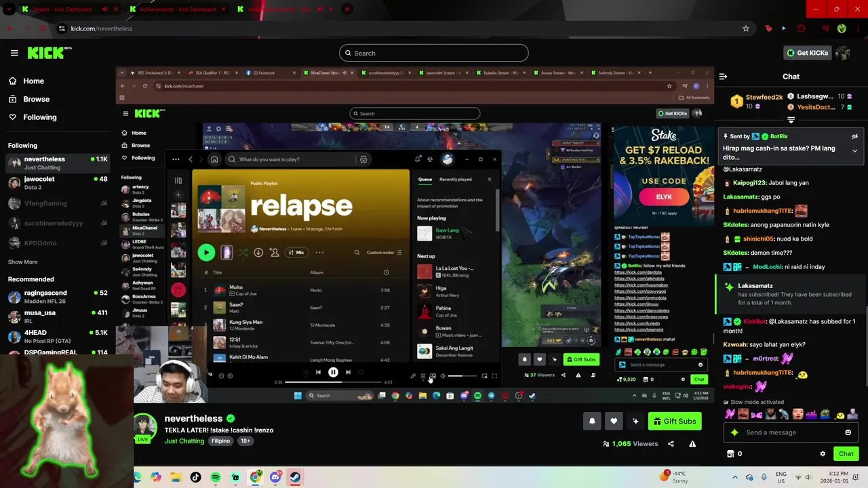Screen dimensions: 868x488
Task: Click browser reload button
Action: point(43,28)
